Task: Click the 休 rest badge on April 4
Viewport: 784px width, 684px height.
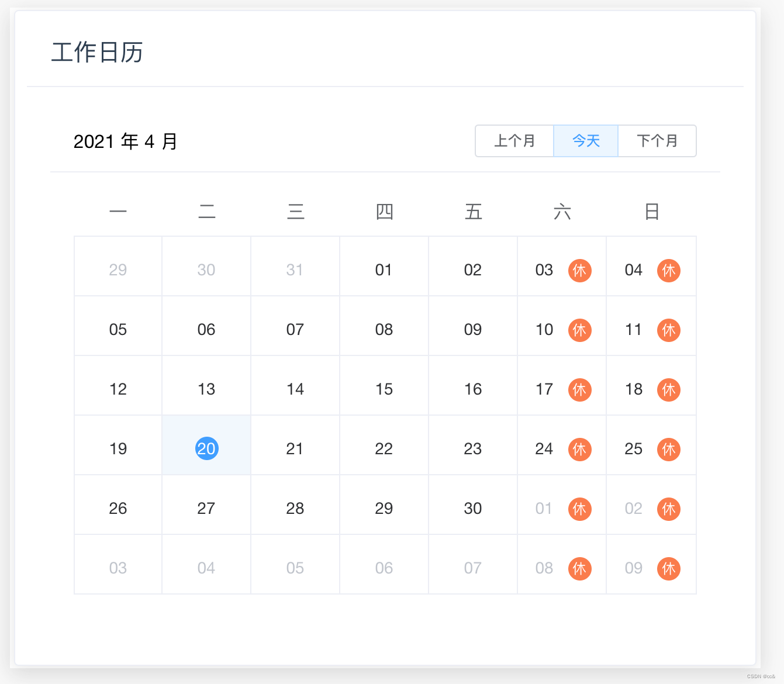Action: 669,271
